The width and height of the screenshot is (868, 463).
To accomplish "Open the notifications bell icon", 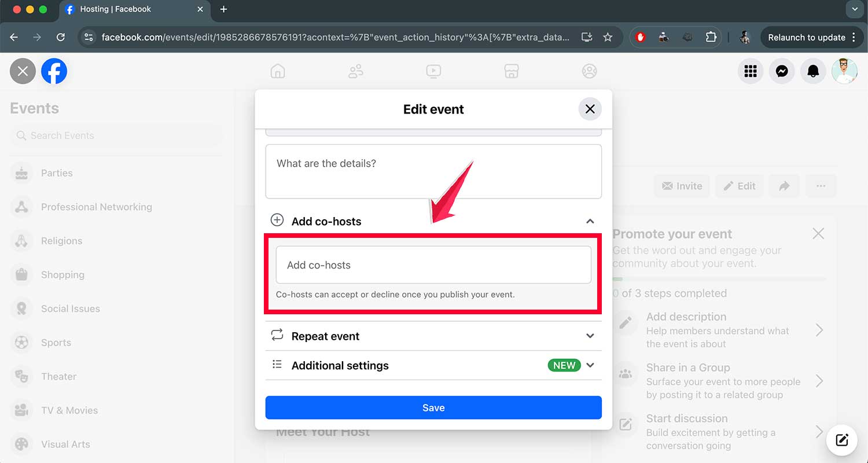I will pos(813,71).
